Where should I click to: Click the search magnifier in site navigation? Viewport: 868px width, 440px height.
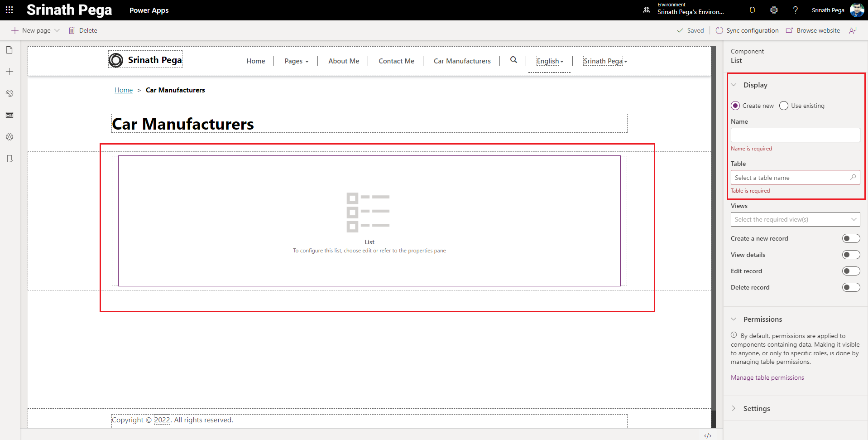[513, 60]
